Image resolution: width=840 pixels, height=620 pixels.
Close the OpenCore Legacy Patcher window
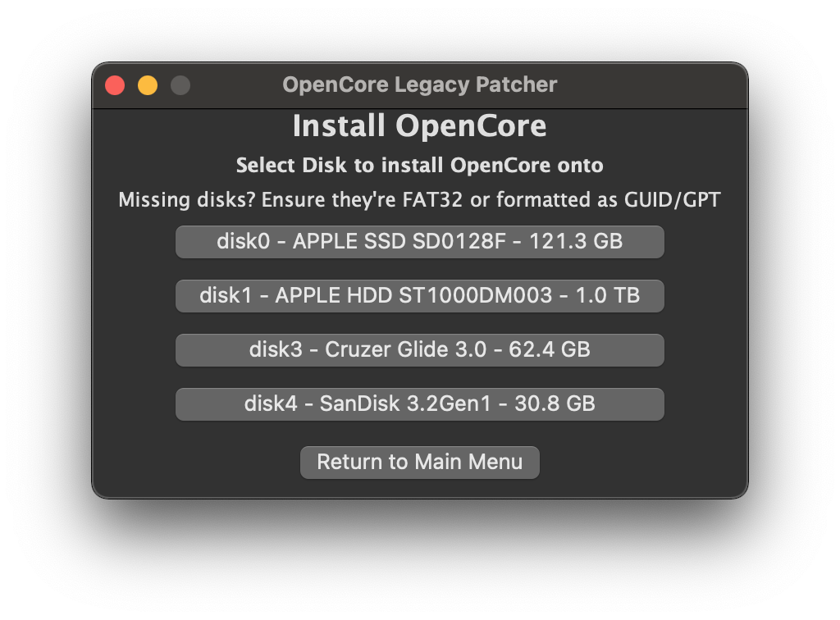pos(115,84)
